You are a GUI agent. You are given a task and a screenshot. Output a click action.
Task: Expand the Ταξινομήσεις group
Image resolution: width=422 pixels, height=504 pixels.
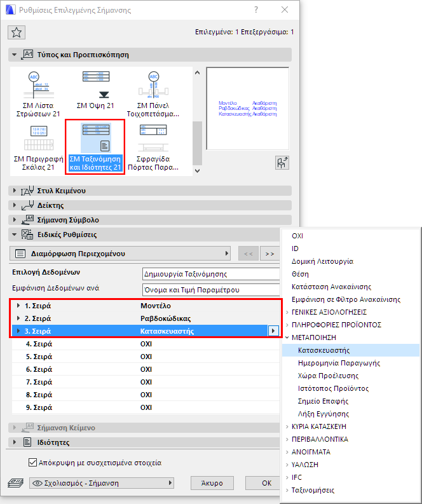click(287, 490)
